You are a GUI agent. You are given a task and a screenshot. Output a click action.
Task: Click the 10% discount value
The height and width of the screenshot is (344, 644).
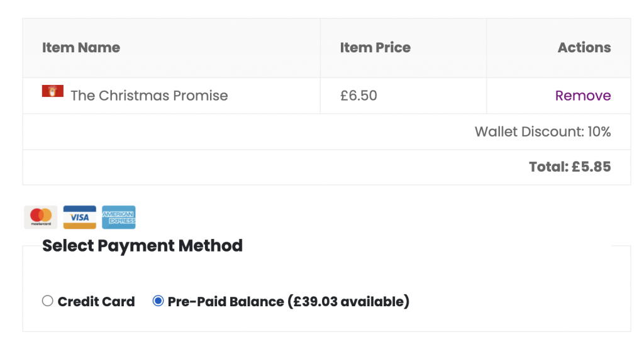(599, 132)
